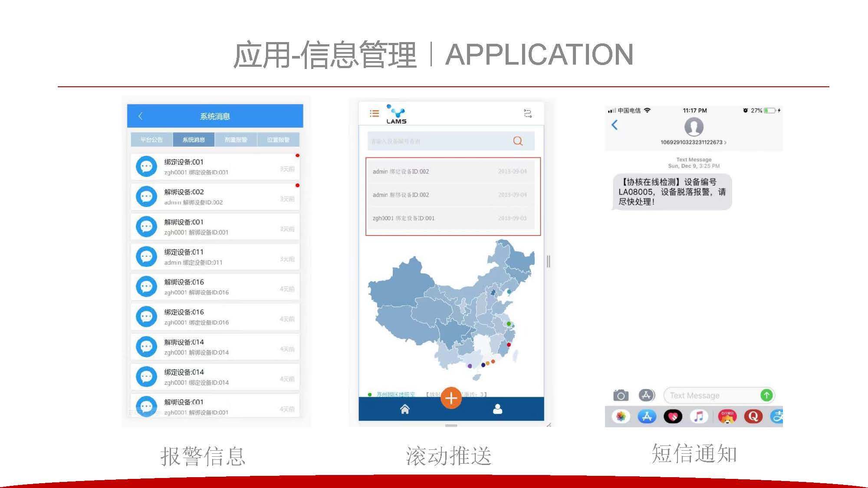The width and height of the screenshot is (868, 488).
Task: Click the 设备脱落报警 SMS bubble
Action: click(x=671, y=192)
